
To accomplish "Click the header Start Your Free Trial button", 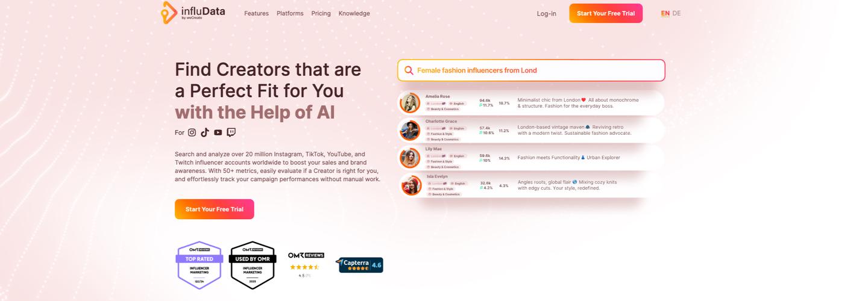I will pos(606,13).
